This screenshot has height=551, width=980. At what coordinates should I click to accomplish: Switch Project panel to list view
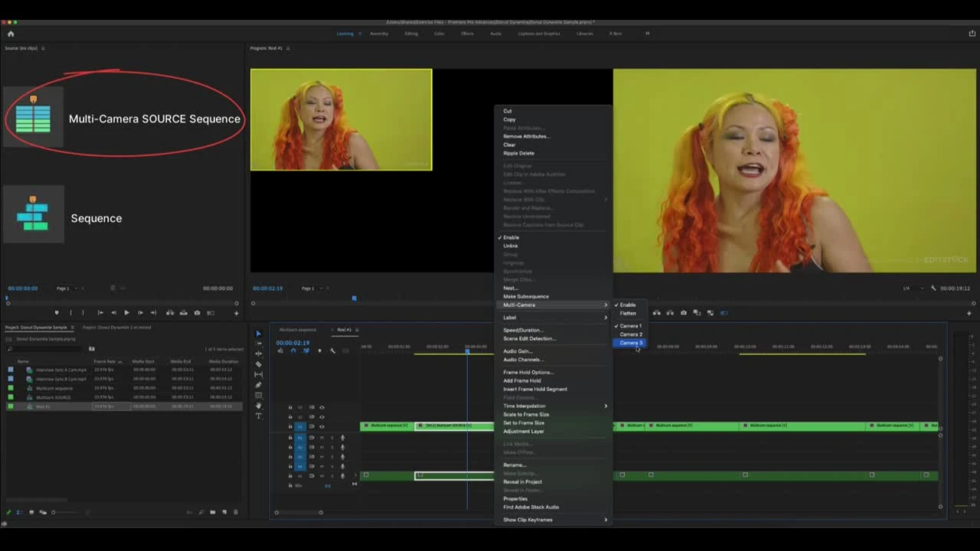coord(19,512)
